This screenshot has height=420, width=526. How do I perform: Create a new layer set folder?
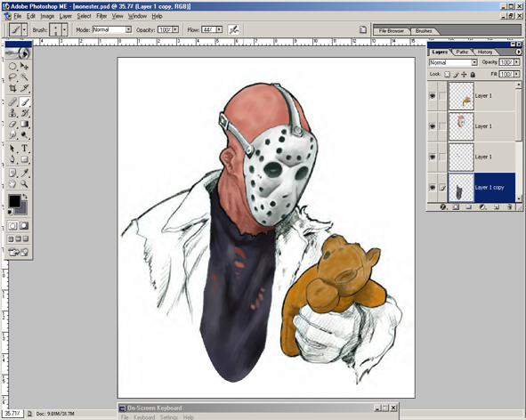click(x=469, y=207)
